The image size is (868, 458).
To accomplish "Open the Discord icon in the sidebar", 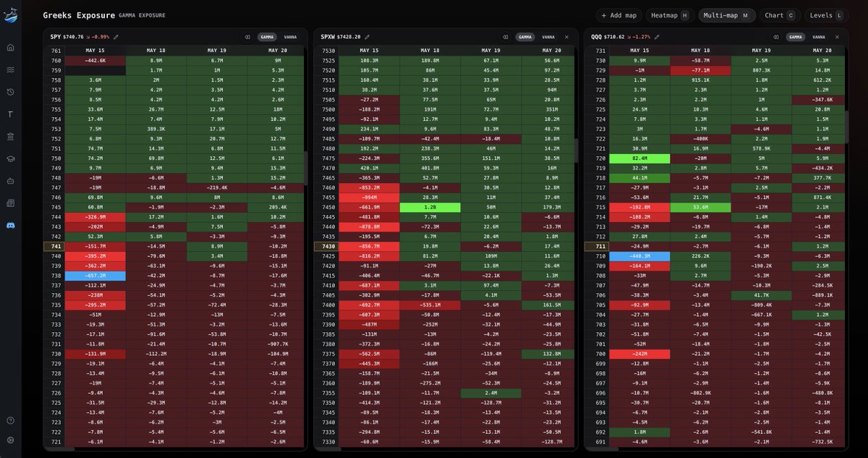I will tap(10, 225).
